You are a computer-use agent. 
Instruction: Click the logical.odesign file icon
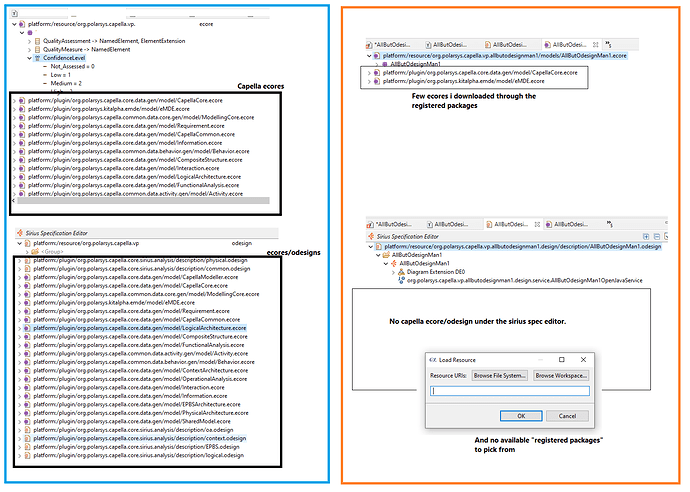27,455
